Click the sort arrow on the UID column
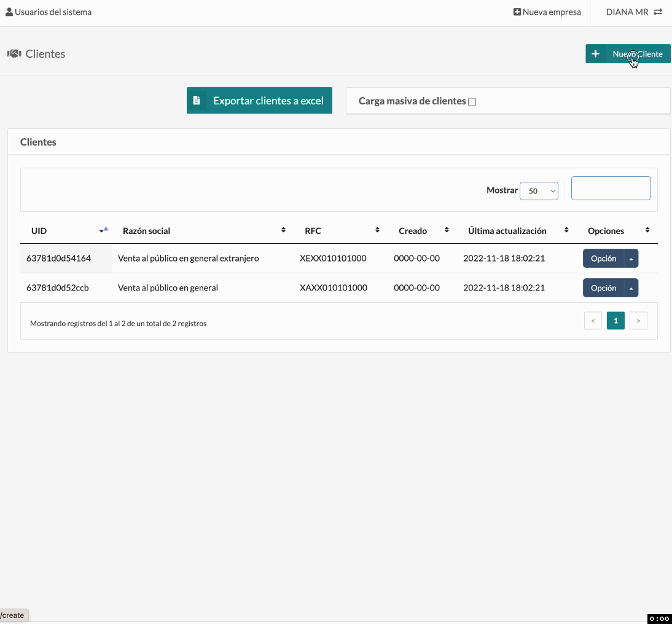The height and width of the screenshot is (624, 672). pyautogui.click(x=104, y=228)
